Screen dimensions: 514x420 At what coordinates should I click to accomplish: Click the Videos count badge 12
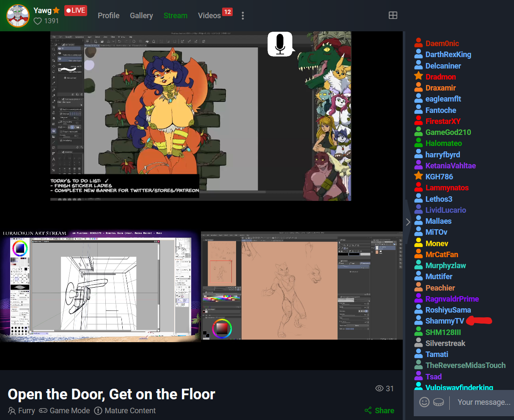[228, 12]
